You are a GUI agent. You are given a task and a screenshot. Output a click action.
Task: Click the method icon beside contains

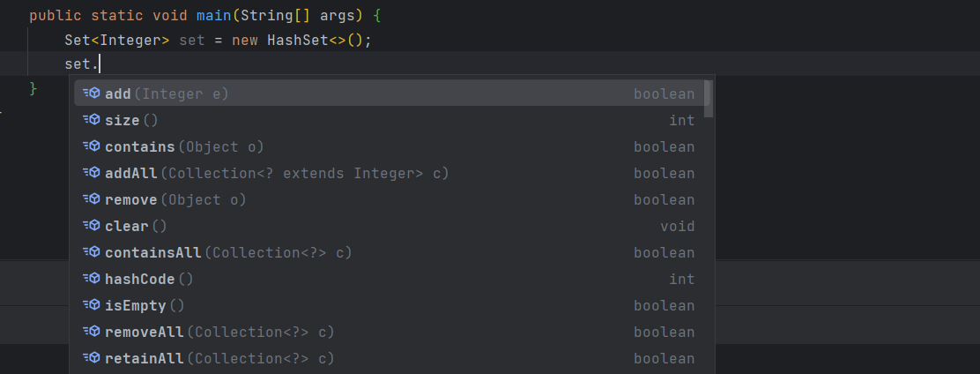pos(91,146)
